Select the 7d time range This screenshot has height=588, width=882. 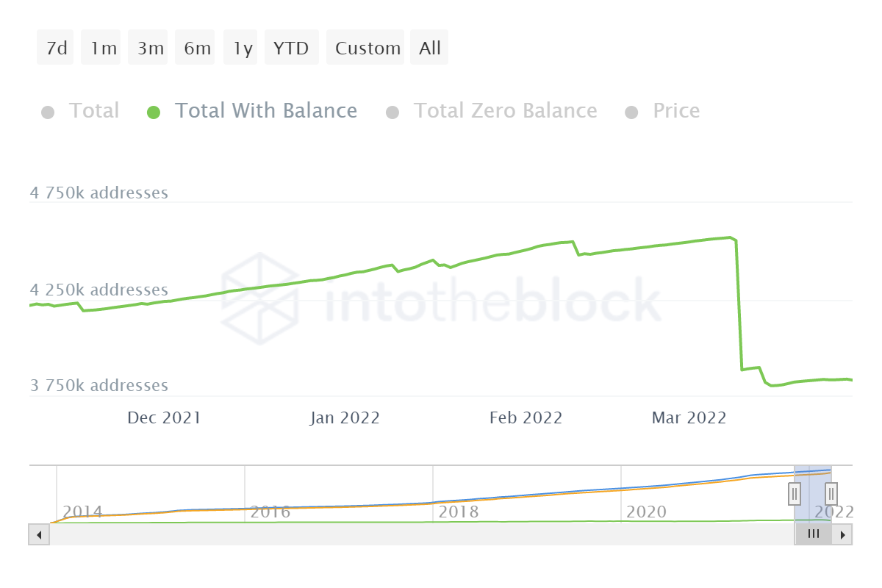point(56,49)
